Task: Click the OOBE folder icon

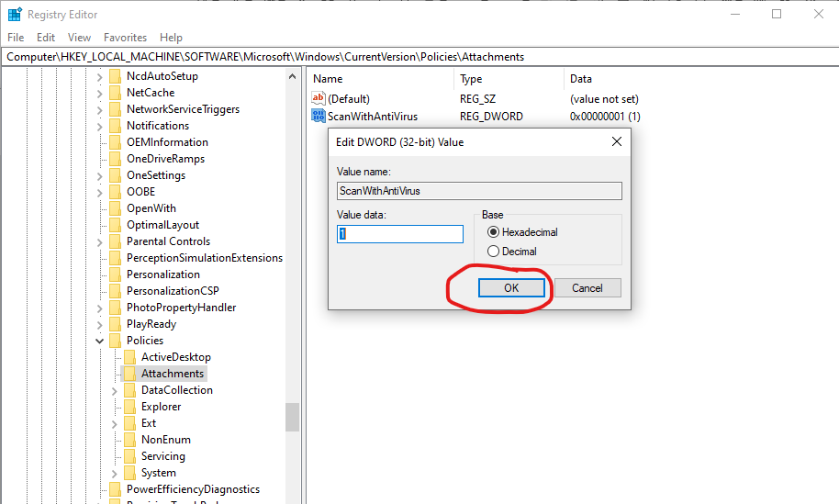Action: [115, 192]
